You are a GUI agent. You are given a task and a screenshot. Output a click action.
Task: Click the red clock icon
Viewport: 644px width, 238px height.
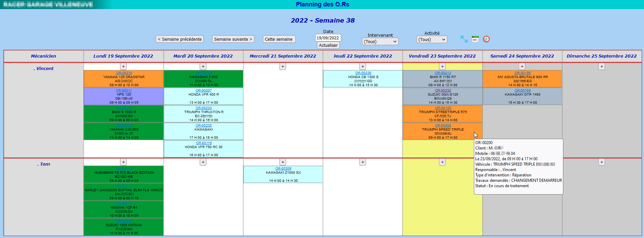486,39
